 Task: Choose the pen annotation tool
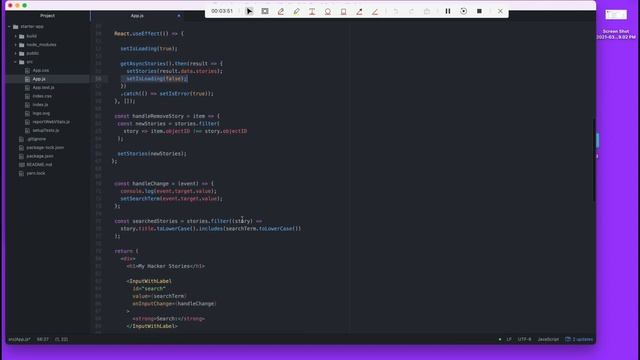(281, 11)
